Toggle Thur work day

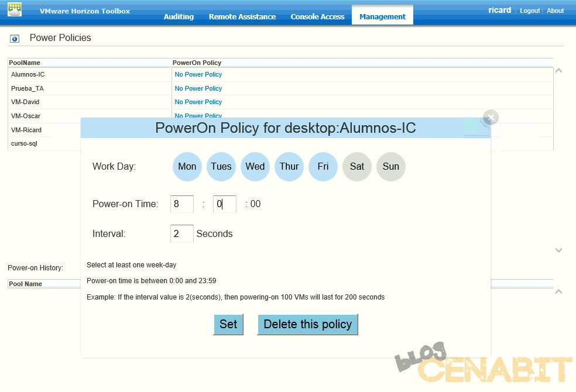[289, 167]
